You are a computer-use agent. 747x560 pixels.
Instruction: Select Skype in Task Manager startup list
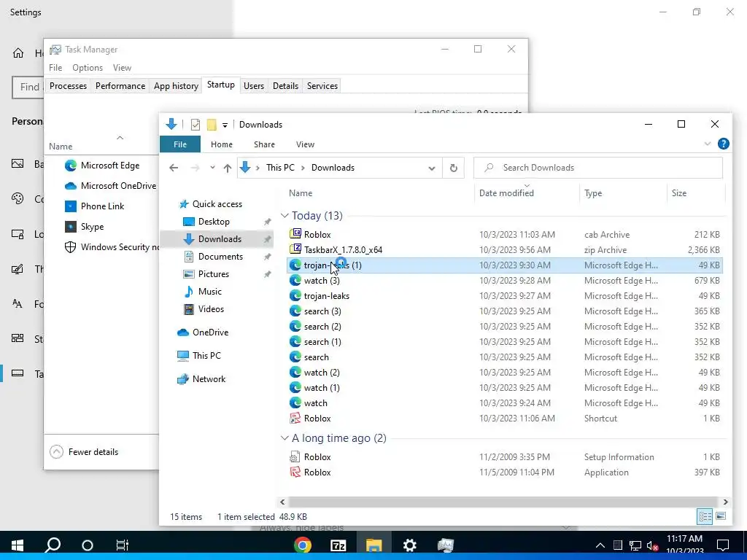pos(93,227)
